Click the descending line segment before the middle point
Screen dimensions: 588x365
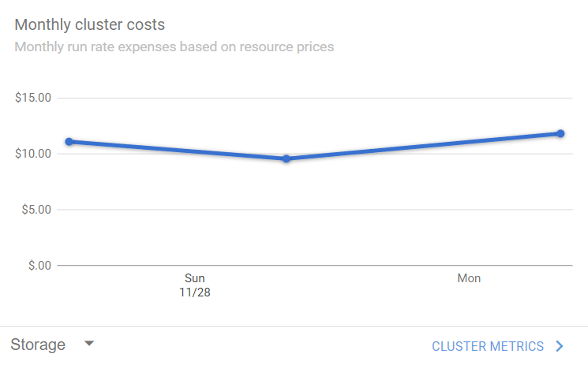[x=178, y=151]
